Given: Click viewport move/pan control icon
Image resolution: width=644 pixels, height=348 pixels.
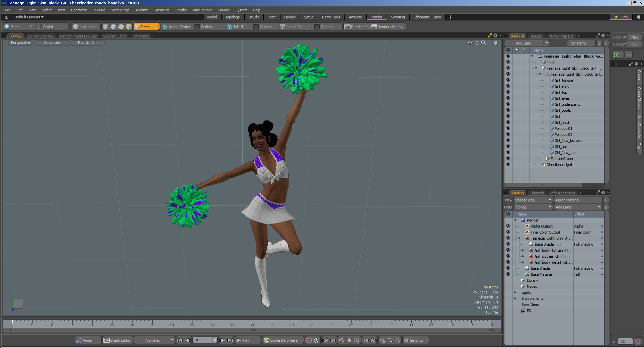Looking at the screenshot, I should pyautogui.click(x=470, y=43).
